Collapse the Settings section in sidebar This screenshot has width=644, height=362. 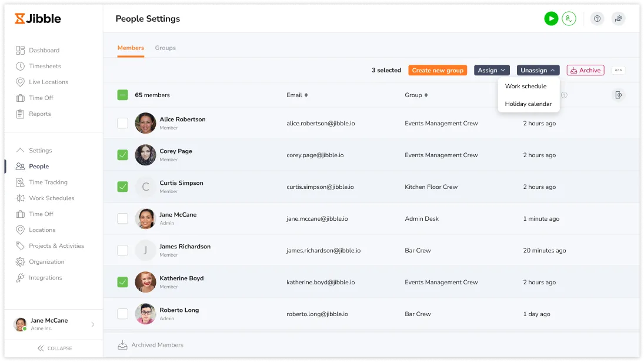(21, 151)
